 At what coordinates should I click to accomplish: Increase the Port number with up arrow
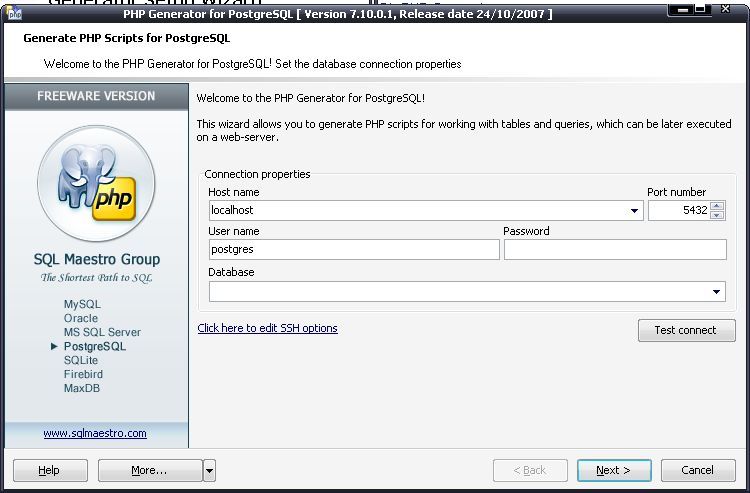[x=717, y=206]
